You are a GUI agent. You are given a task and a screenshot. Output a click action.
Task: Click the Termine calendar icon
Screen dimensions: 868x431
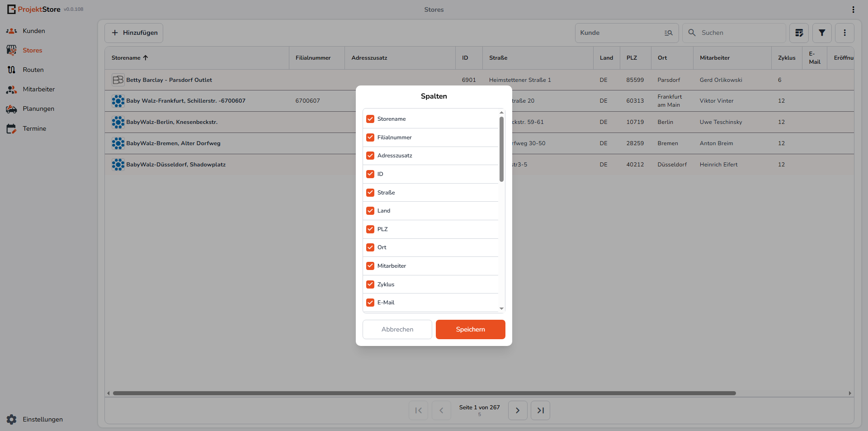click(x=11, y=129)
